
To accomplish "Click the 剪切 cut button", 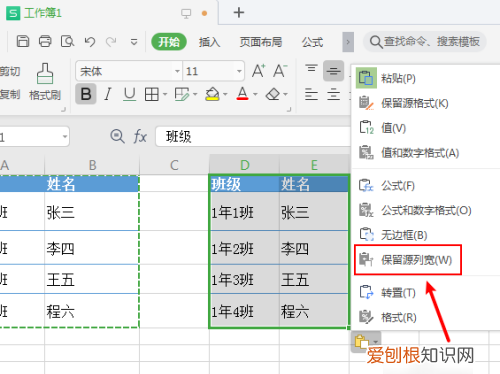I will [x=10, y=71].
